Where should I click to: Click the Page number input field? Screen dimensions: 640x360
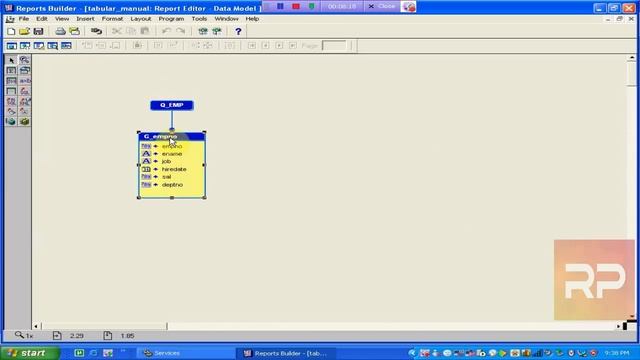334,46
